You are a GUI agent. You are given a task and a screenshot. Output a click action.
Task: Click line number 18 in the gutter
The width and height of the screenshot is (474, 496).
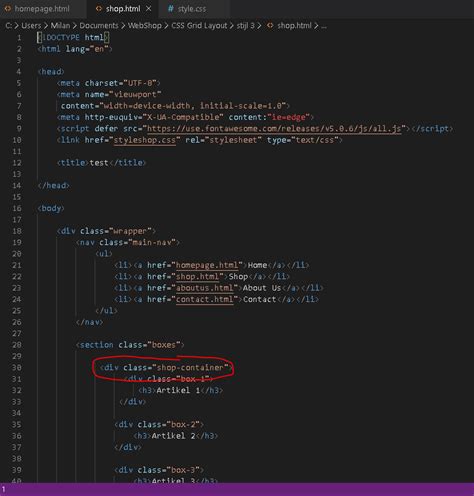[17, 231]
